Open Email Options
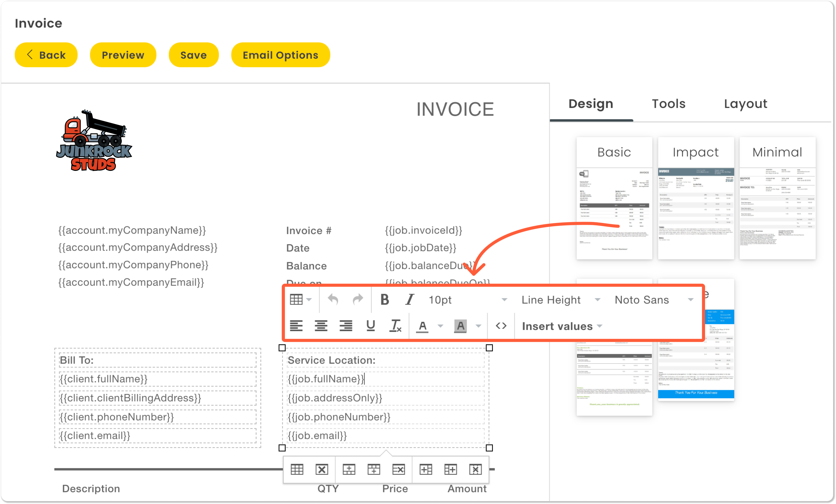The width and height of the screenshot is (836, 504). 280,55
